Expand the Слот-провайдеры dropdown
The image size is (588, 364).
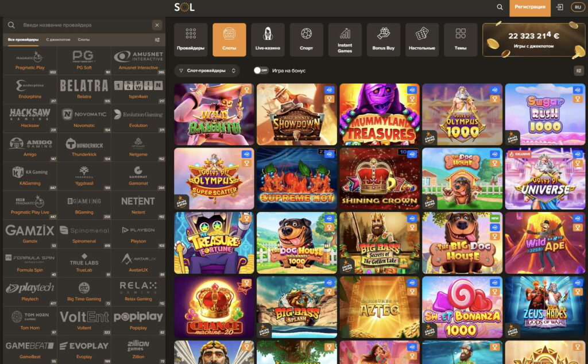click(x=207, y=71)
